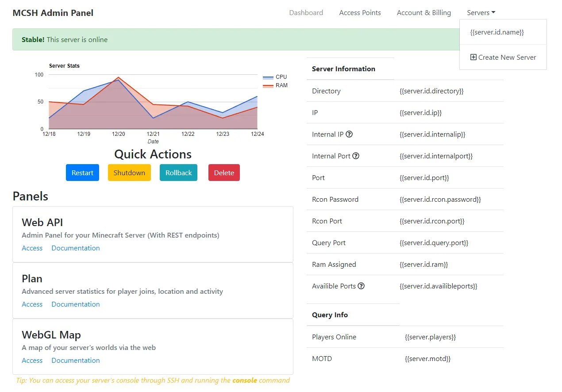Open Documentation for the WebGL Map
The height and width of the screenshot is (392, 562).
click(76, 361)
